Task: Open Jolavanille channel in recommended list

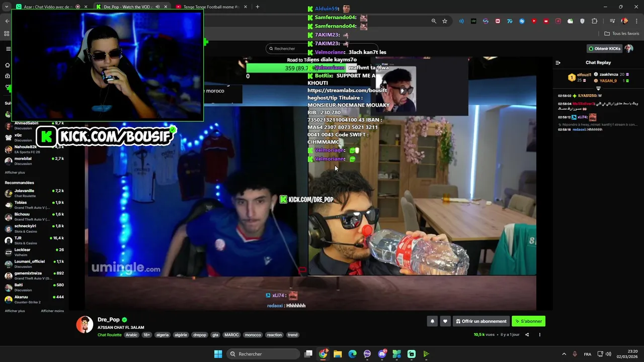Action: click(x=34, y=193)
